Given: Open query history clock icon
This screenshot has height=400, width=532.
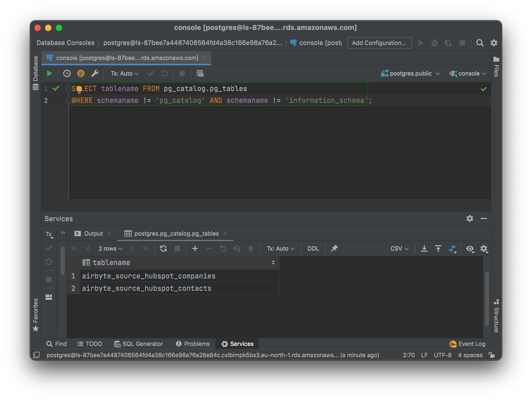Looking at the screenshot, I should [x=67, y=73].
